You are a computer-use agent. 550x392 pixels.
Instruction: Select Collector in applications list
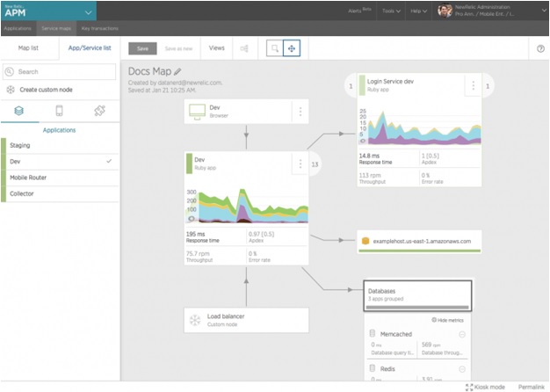60,193
